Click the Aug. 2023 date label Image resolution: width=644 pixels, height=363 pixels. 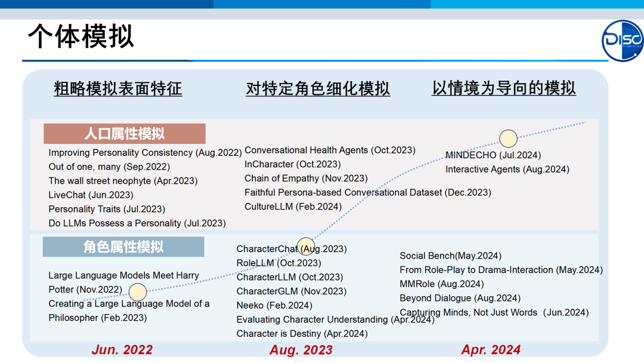301,350
